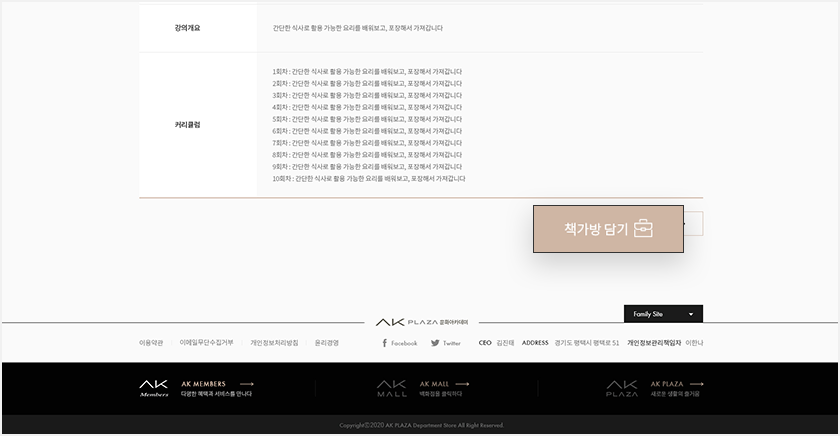Open the 윤리경영 footer link
Viewport: 840px width, 436px height.
(x=327, y=343)
